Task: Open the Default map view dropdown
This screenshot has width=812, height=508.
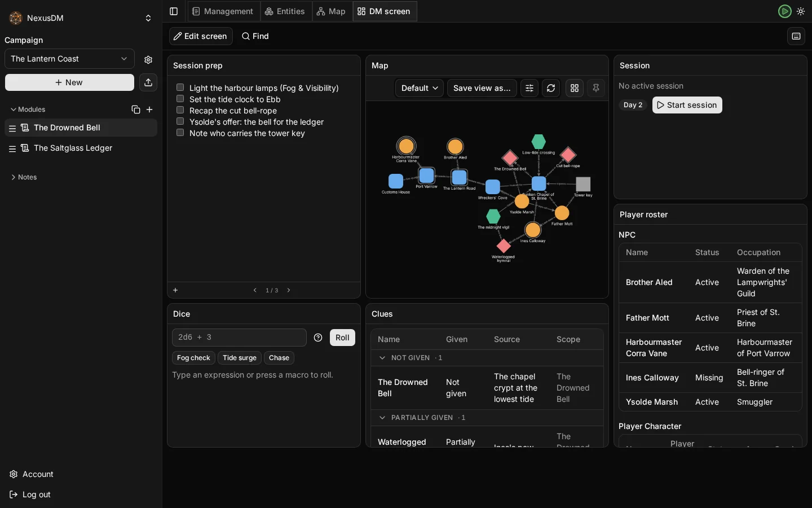Action: pyautogui.click(x=420, y=88)
